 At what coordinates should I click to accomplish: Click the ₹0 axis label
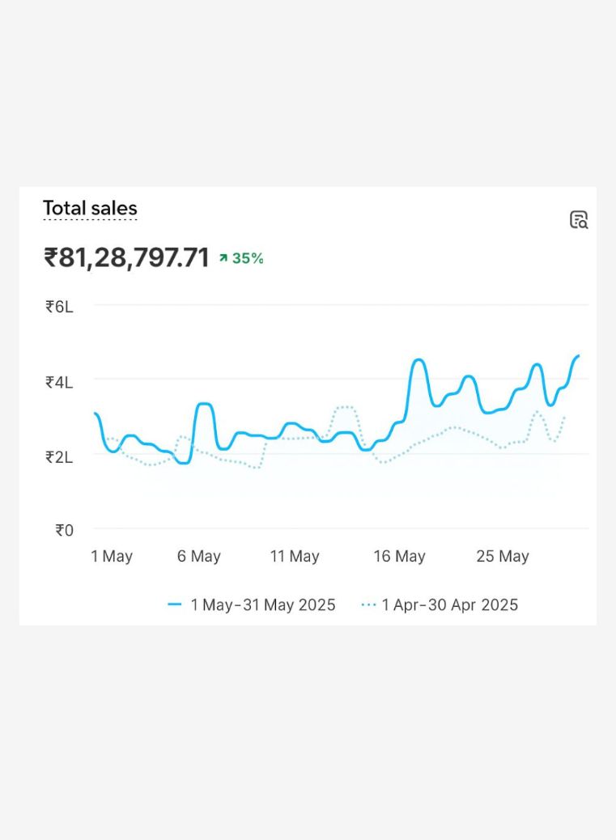64,530
